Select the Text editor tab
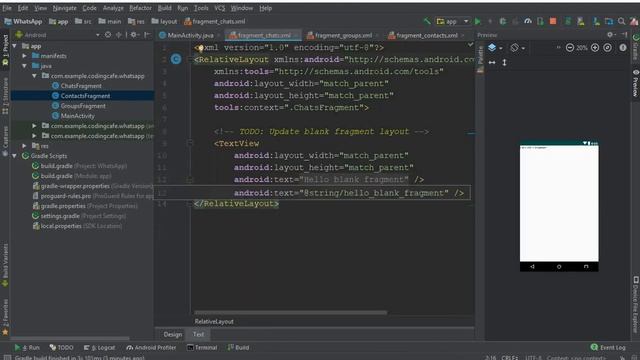The height and width of the screenshot is (360, 640). (198, 334)
